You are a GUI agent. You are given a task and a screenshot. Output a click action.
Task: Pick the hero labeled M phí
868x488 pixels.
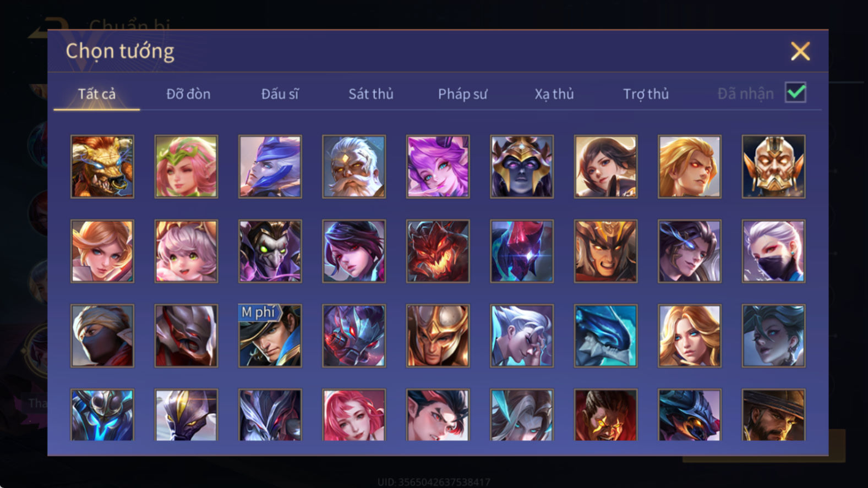(270, 336)
